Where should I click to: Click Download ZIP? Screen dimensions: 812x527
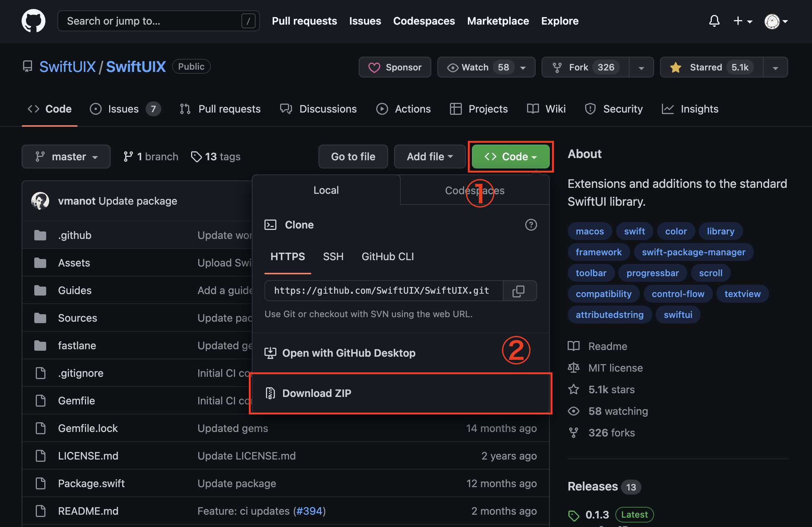point(401,393)
